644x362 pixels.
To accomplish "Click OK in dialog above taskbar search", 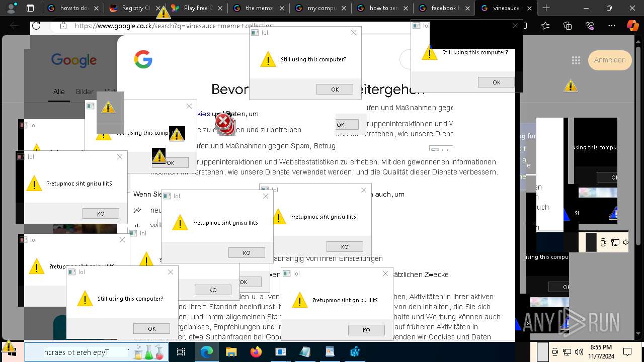I will click(151, 328).
